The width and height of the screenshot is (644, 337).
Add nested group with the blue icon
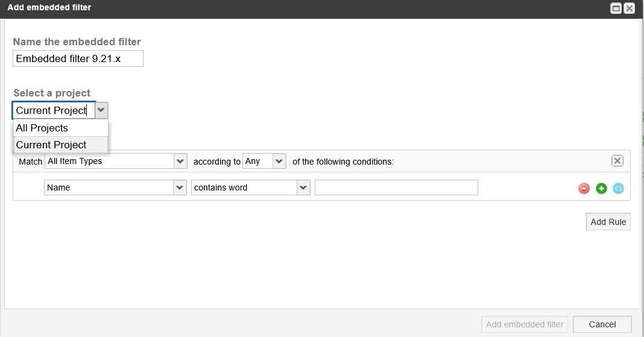click(618, 189)
